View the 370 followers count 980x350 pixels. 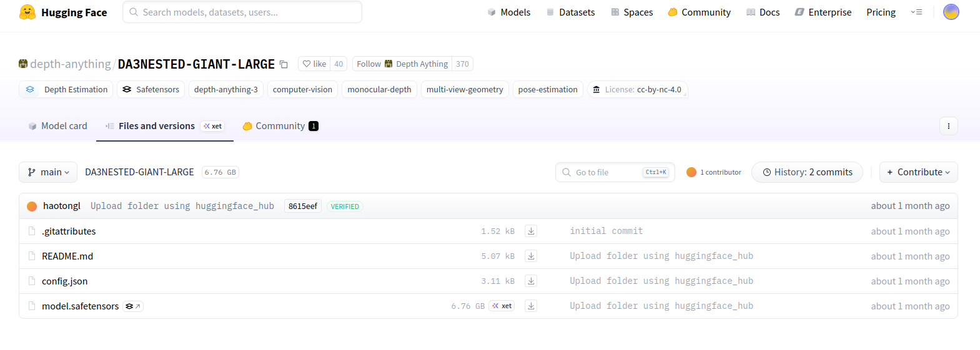[462, 64]
